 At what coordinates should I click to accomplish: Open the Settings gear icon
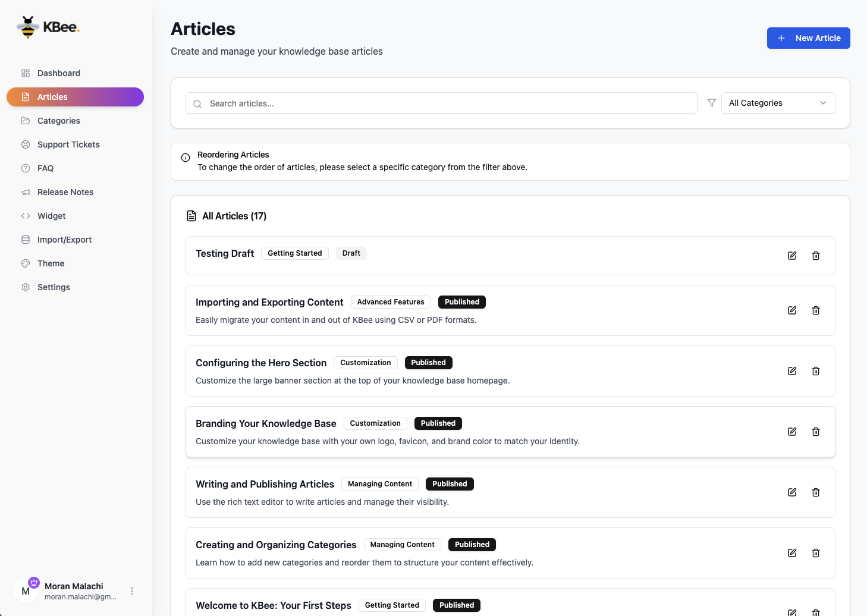(x=25, y=287)
